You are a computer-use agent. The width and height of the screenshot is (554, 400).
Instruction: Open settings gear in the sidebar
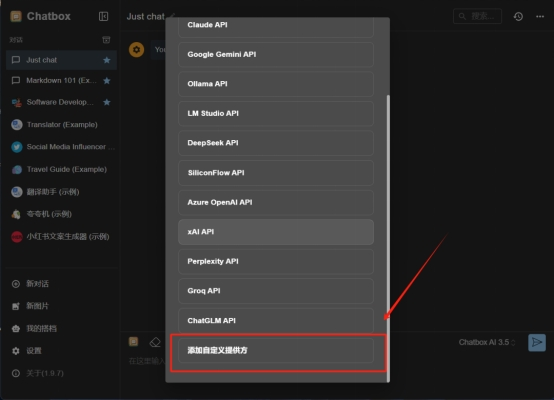point(16,351)
